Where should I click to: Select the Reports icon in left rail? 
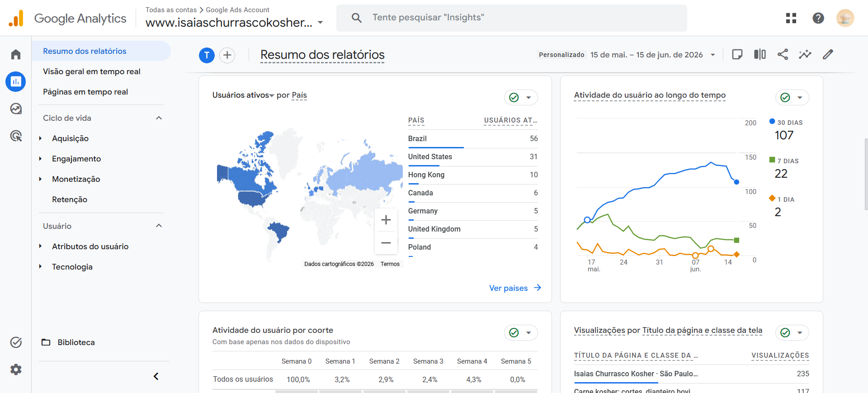coord(16,81)
